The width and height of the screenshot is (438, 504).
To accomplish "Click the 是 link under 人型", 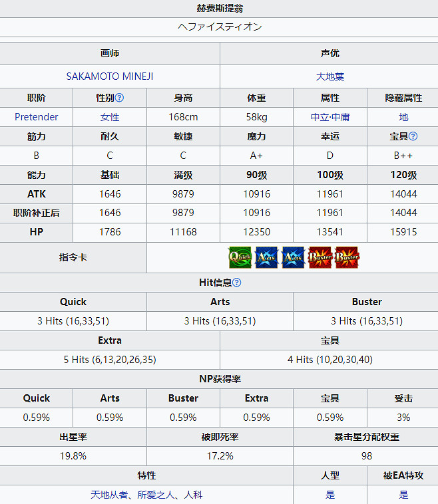I will [330, 495].
